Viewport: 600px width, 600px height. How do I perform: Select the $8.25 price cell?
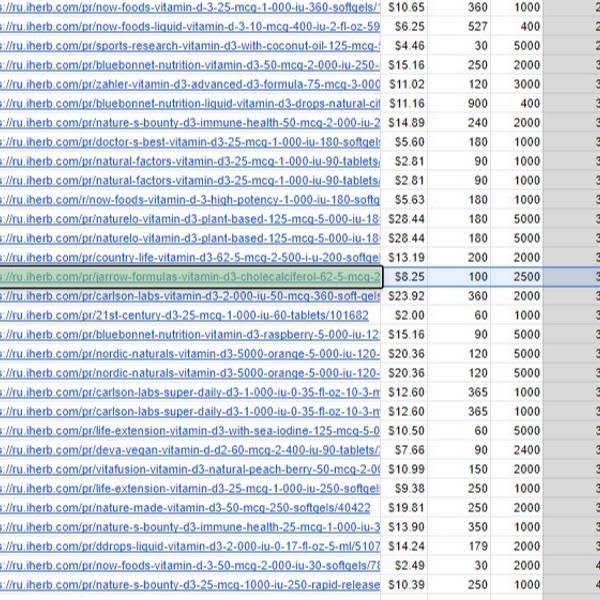[404, 277]
